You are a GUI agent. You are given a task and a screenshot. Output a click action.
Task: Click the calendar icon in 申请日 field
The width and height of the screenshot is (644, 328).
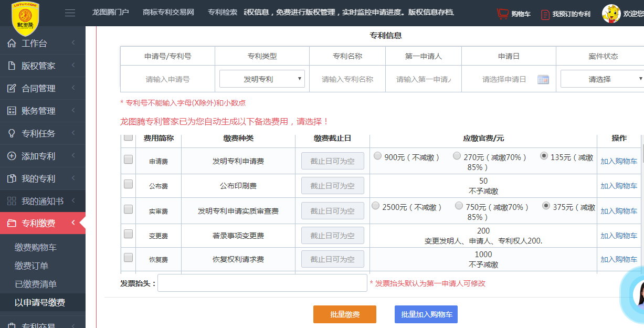click(x=543, y=79)
